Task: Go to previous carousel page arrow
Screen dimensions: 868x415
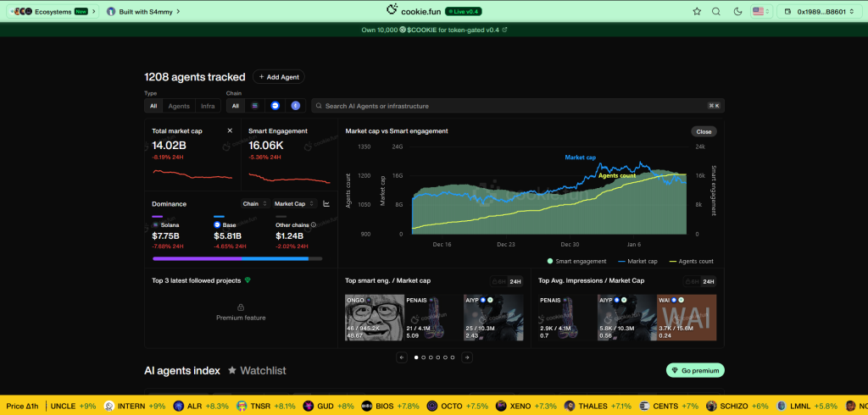Action: click(402, 357)
